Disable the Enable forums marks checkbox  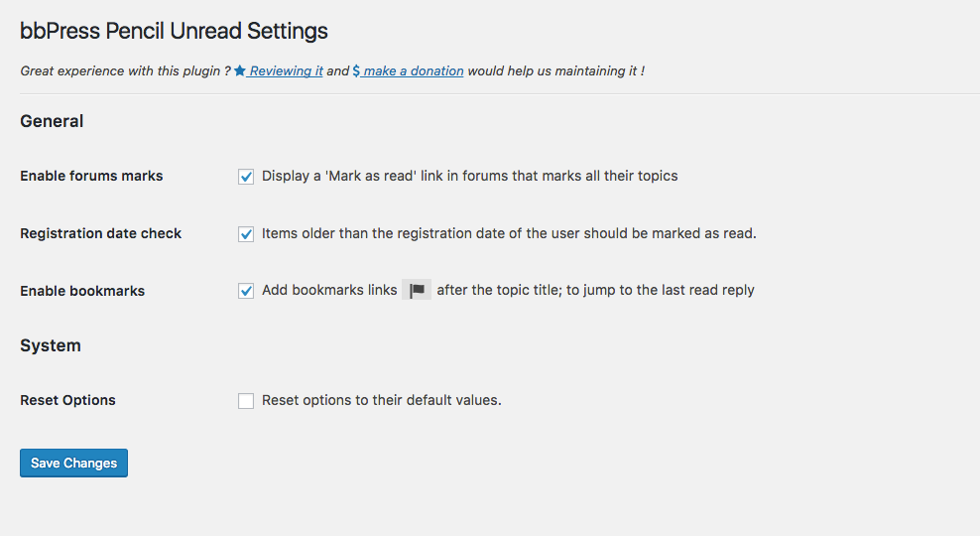[x=246, y=177]
